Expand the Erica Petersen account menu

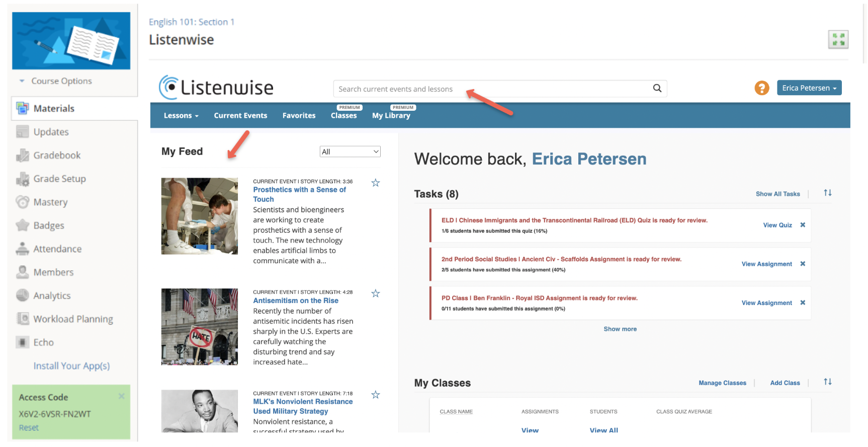[809, 88]
